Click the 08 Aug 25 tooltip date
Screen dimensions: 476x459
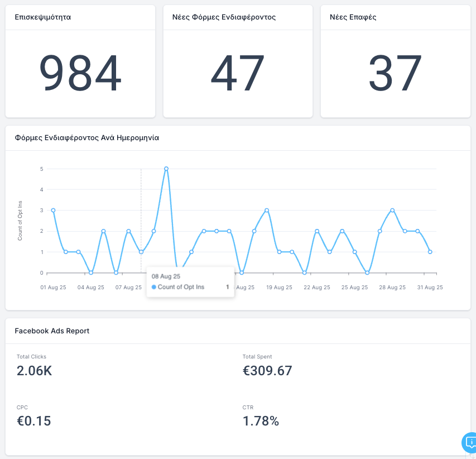coord(166,276)
